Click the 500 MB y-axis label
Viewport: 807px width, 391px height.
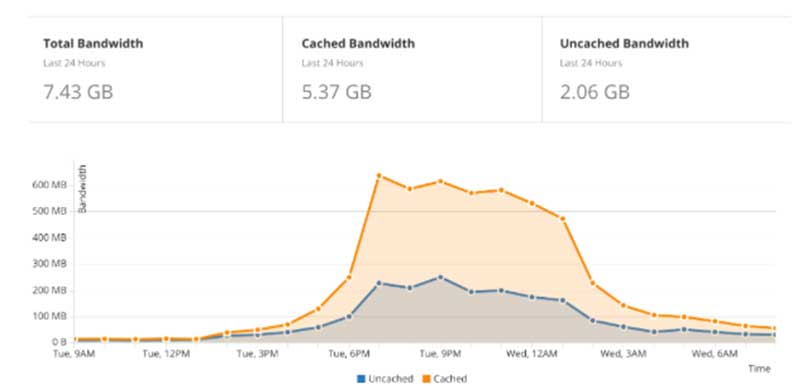coord(52,211)
